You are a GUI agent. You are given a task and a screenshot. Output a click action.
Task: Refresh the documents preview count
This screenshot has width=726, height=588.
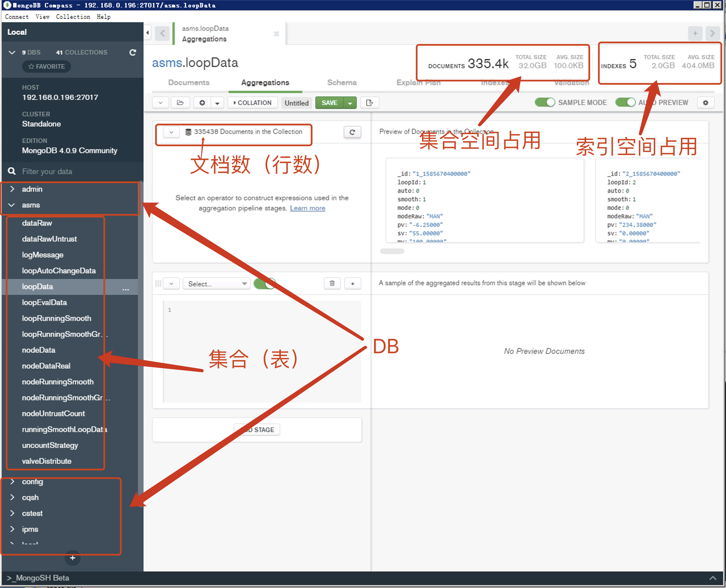[x=352, y=132]
